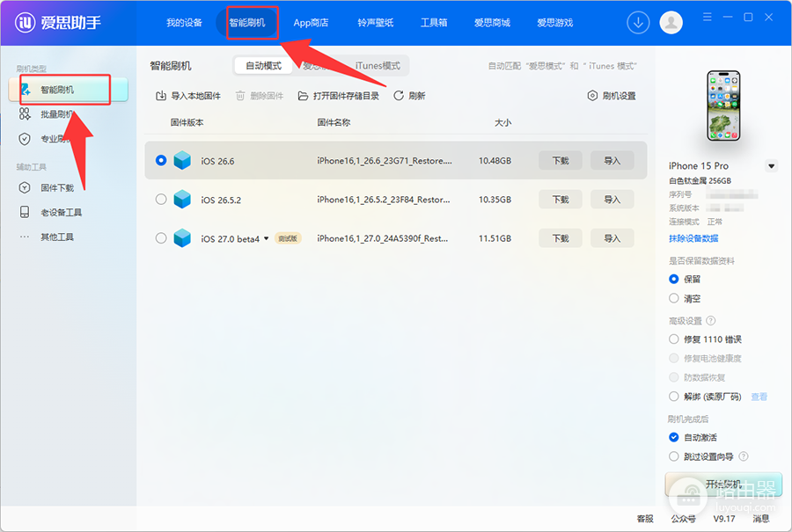Select the iOS 26.6 firmware radio button

[x=161, y=161]
